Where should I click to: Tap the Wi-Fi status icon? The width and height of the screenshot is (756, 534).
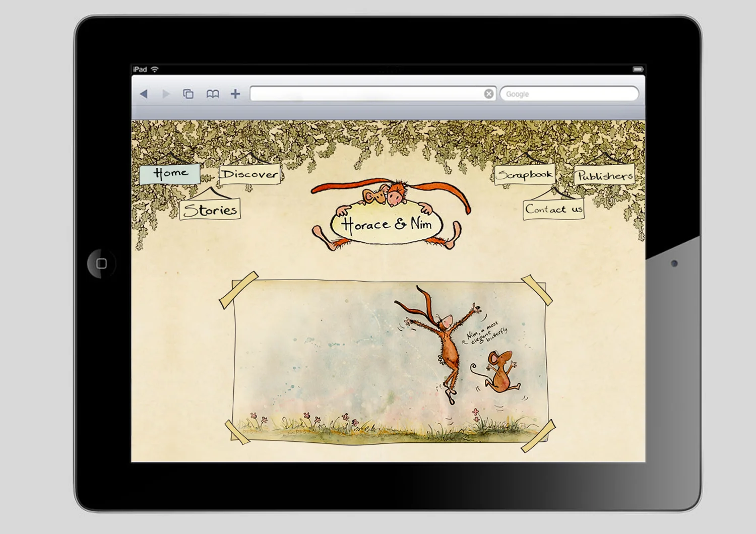pos(155,69)
